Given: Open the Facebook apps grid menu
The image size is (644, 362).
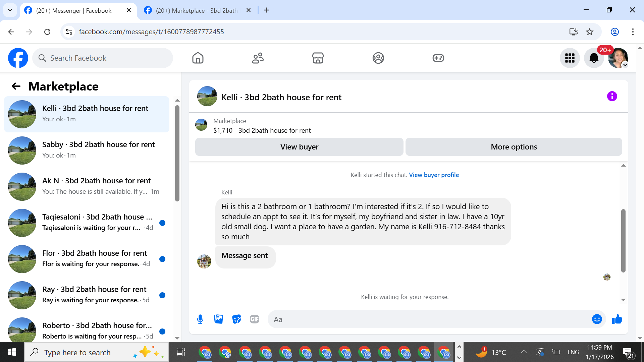Looking at the screenshot, I should coord(570,58).
